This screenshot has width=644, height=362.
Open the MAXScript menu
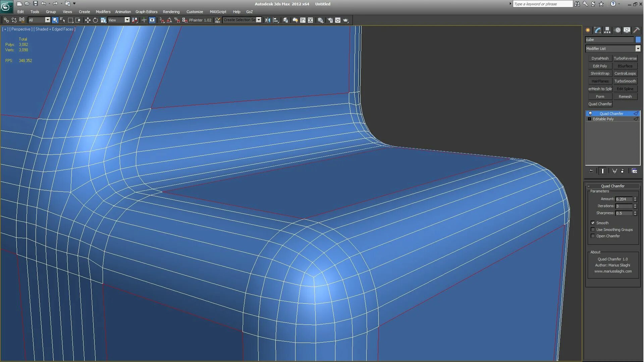click(x=218, y=12)
